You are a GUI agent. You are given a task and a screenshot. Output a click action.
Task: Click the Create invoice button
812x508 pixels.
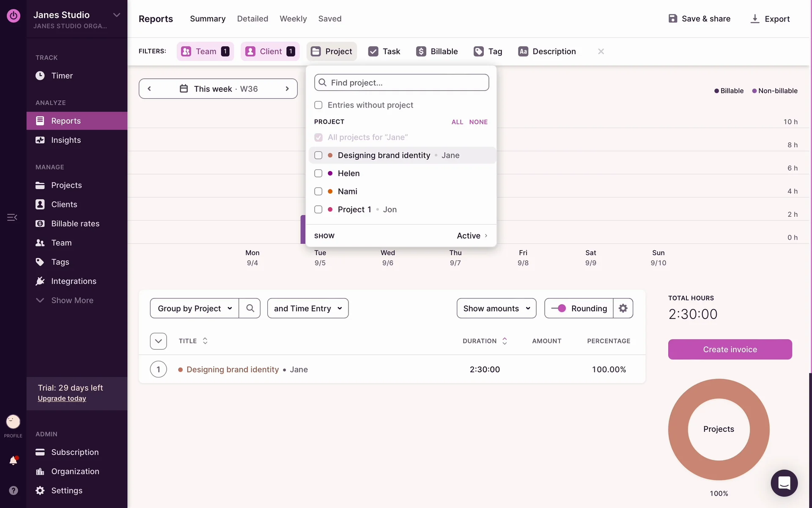point(730,349)
